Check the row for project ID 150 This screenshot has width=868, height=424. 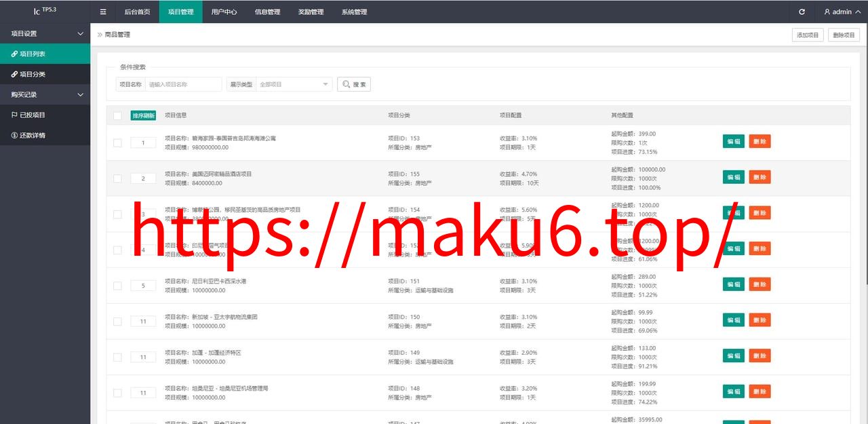[117, 322]
